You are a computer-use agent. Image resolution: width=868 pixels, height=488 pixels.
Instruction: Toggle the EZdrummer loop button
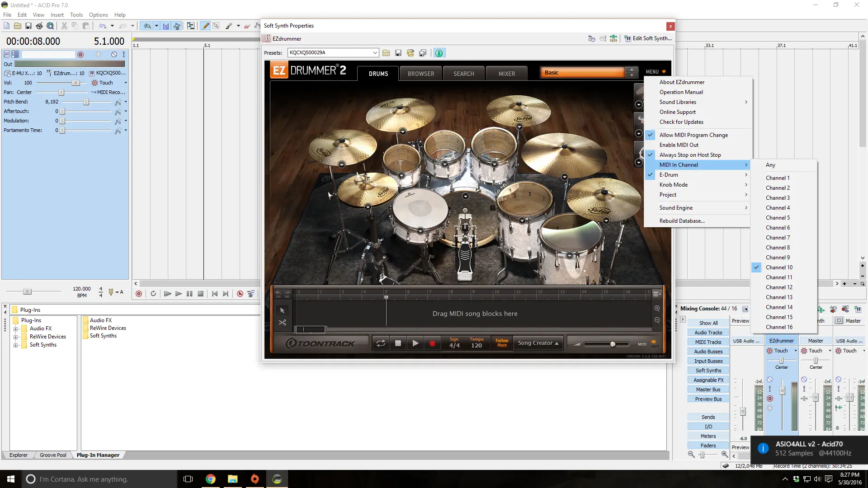[x=381, y=343]
